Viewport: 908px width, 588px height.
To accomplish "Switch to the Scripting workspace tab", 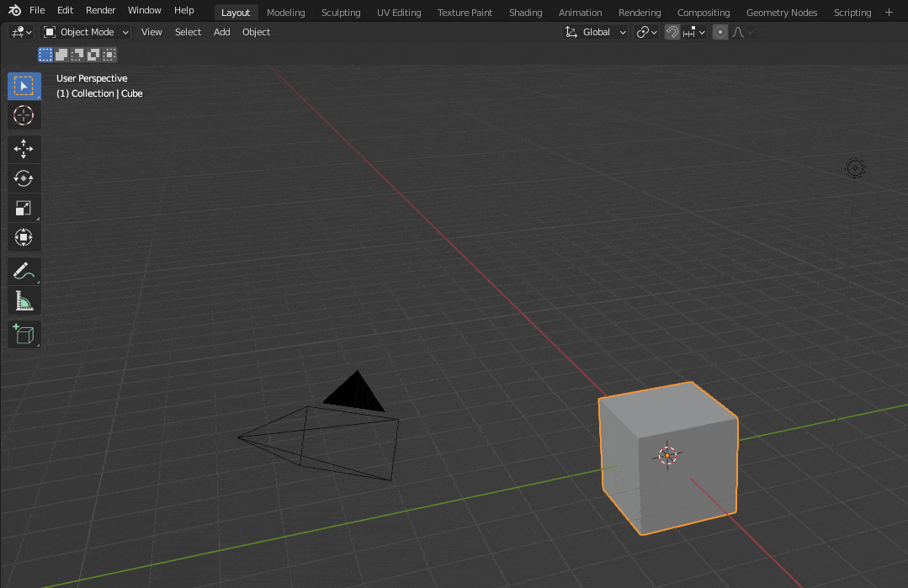I will pyautogui.click(x=852, y=12).
